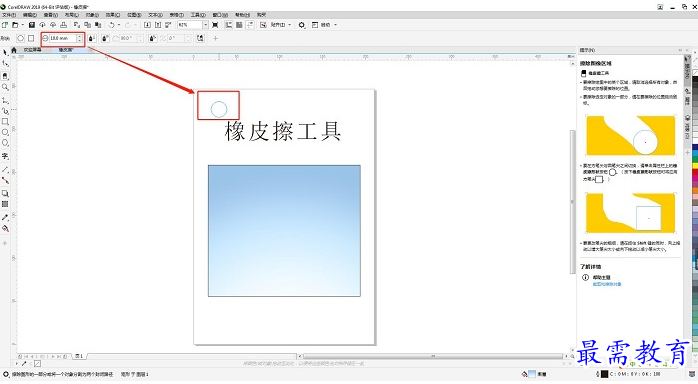Select the Pick tool in toolbox

tap(5, 53)
